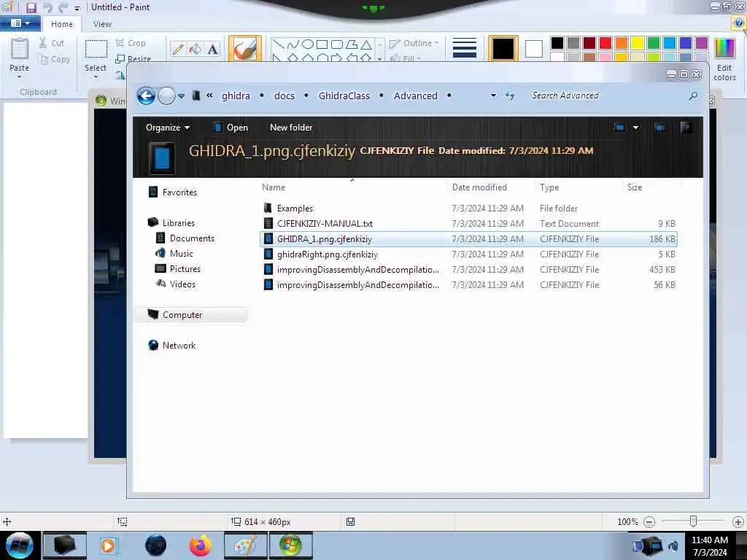
Task: Open the Customize Quick Access Toolbar arrow
Action: click(x=77, y=8)
